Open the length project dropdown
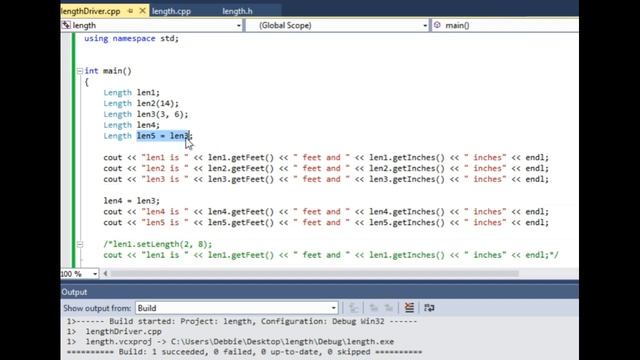This screenshot has width=640, height=360. click(239, 26)
